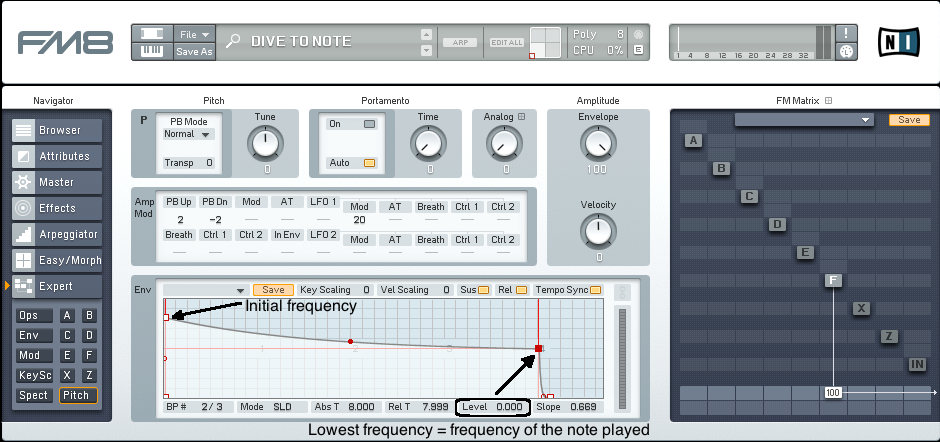Open the PB Mode Normal dropdown
The width and height of the screenshot is (940, 442).
coord(188,134)
